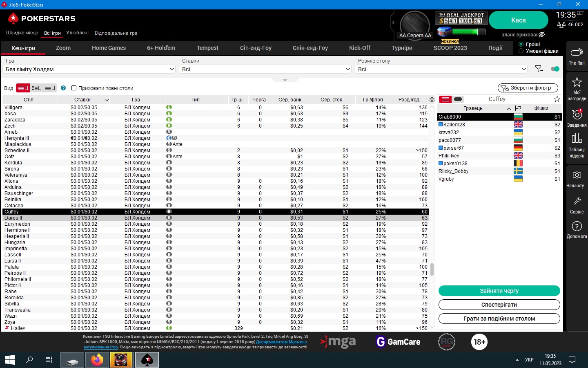Select third list view mode icon

50,88
